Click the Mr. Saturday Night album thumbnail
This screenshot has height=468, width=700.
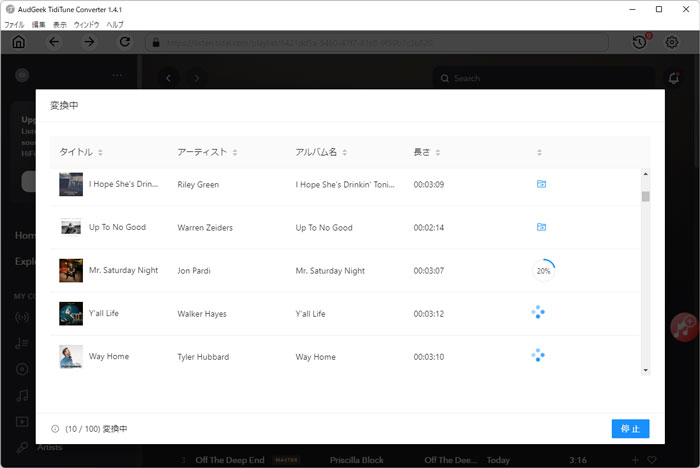(x=71, y=270)
